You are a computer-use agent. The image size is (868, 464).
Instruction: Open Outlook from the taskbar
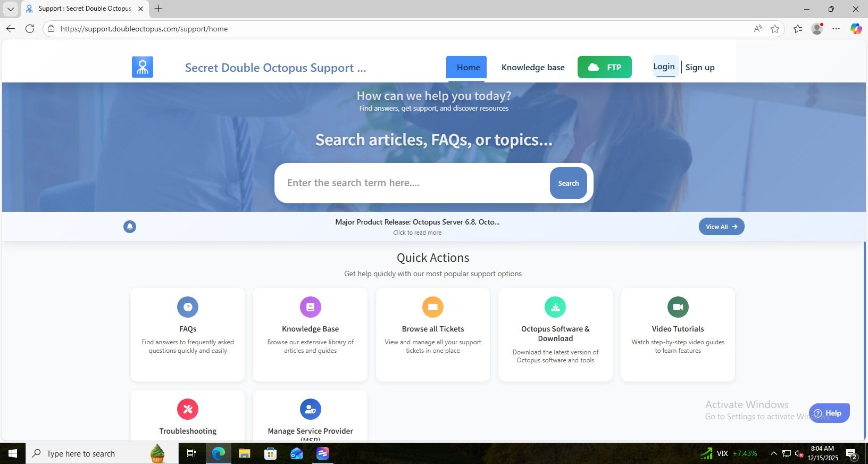pos(296,453)
